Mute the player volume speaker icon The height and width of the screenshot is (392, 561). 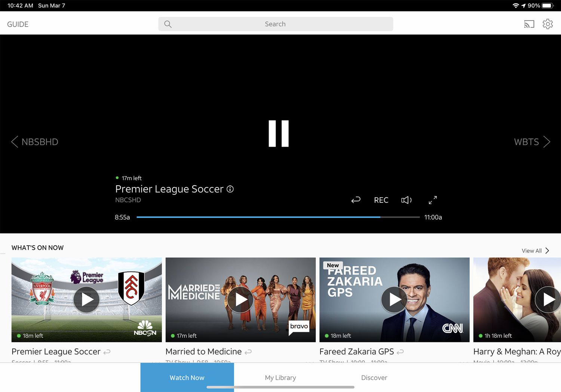406,200
